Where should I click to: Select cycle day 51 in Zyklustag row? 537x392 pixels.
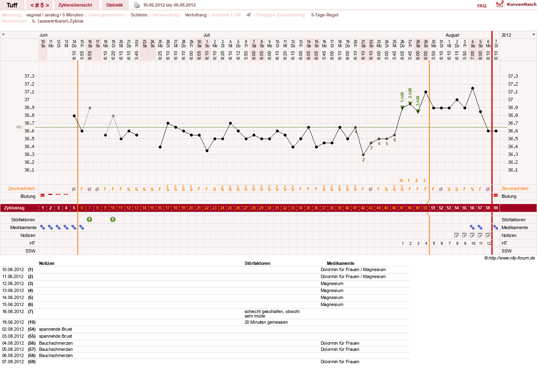433,208
